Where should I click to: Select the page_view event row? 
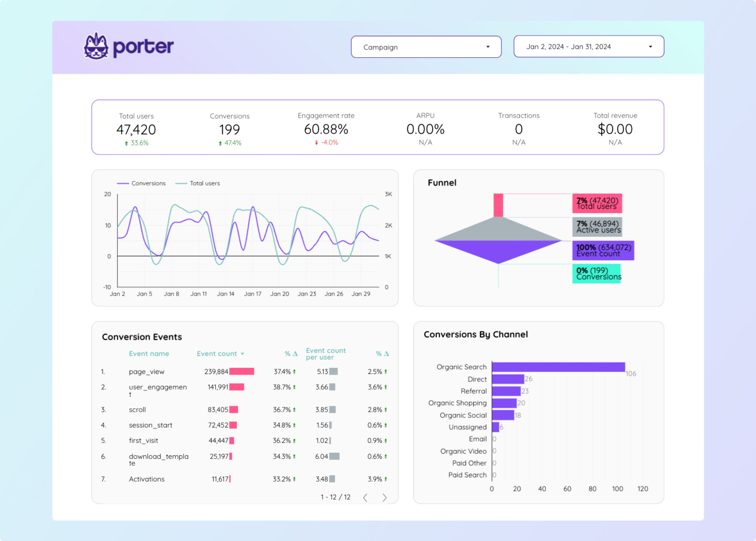point(146,372)
